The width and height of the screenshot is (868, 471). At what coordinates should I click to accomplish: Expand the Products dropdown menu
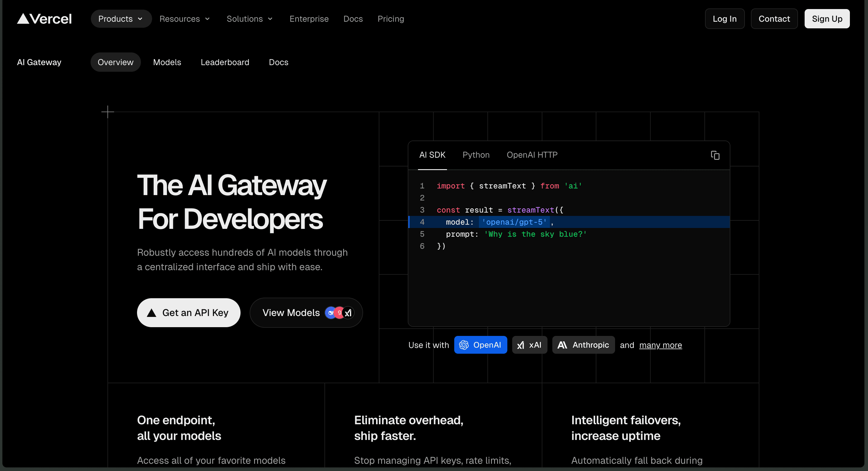pos(121,19)
